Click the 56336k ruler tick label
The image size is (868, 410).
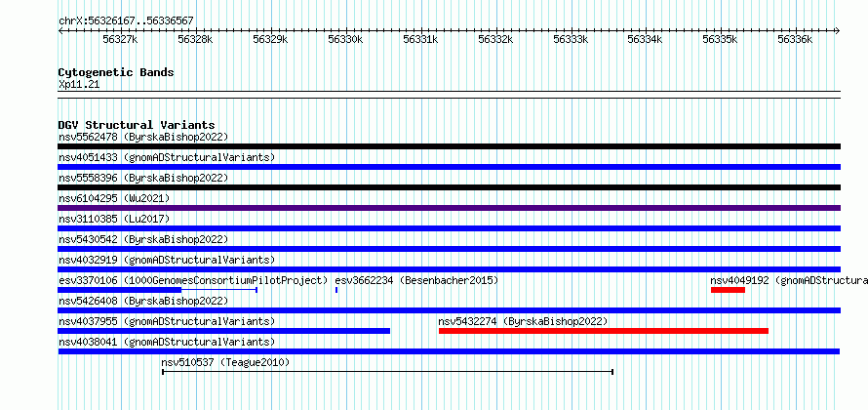[x=795, y=39]
